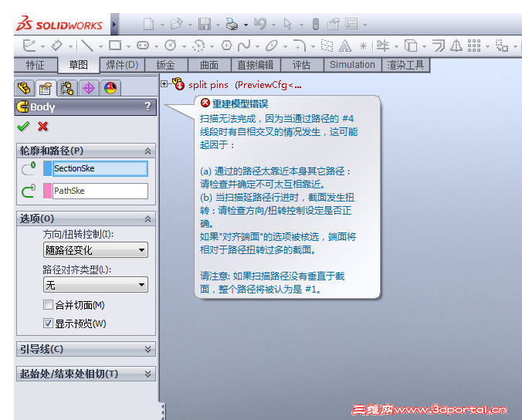
Task: Open the 路径对齐类型 dropdown
Action: pyautogui.click(x=96, y=285)
